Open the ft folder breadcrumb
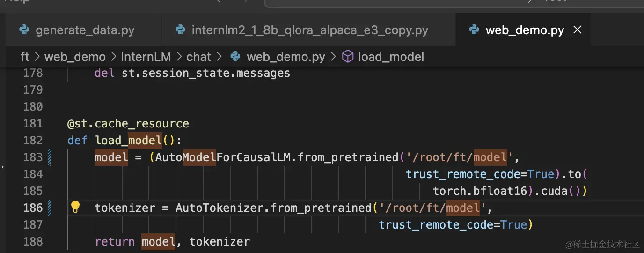644x253 pixels. pos(25,57)
